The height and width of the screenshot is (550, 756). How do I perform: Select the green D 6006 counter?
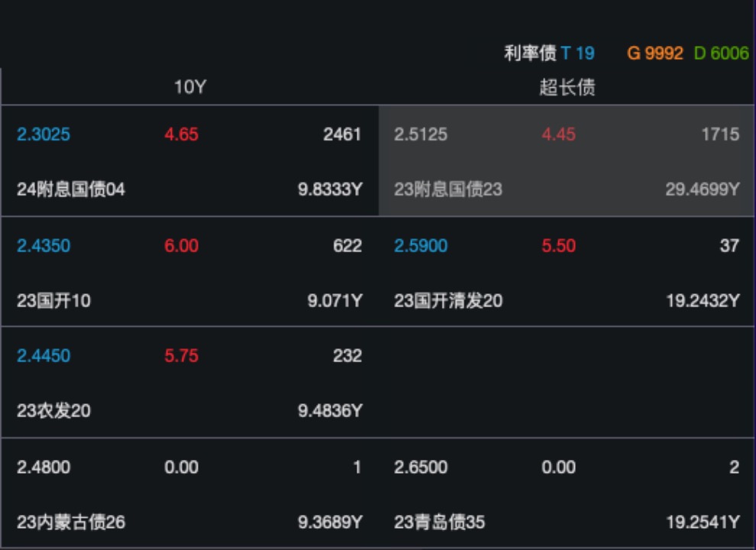coord(721,53)
